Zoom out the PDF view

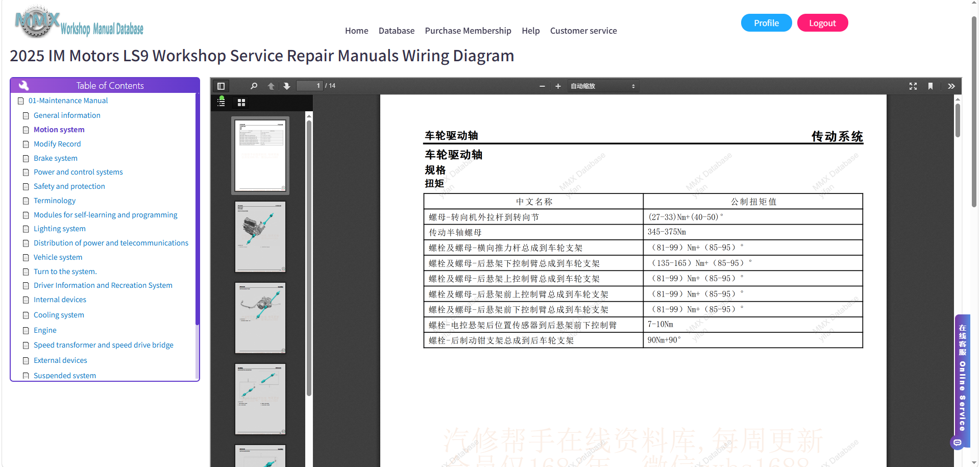(542, 86)
